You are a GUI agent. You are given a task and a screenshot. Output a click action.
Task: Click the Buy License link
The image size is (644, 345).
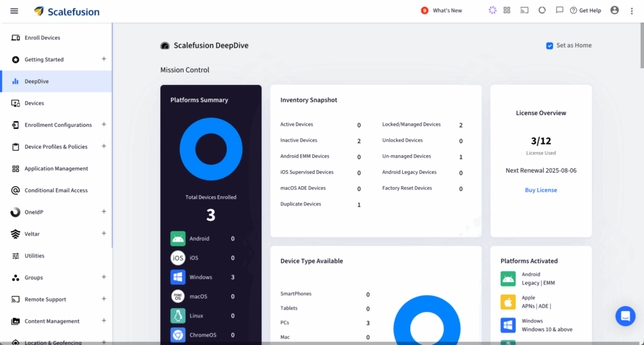point(541,190)
